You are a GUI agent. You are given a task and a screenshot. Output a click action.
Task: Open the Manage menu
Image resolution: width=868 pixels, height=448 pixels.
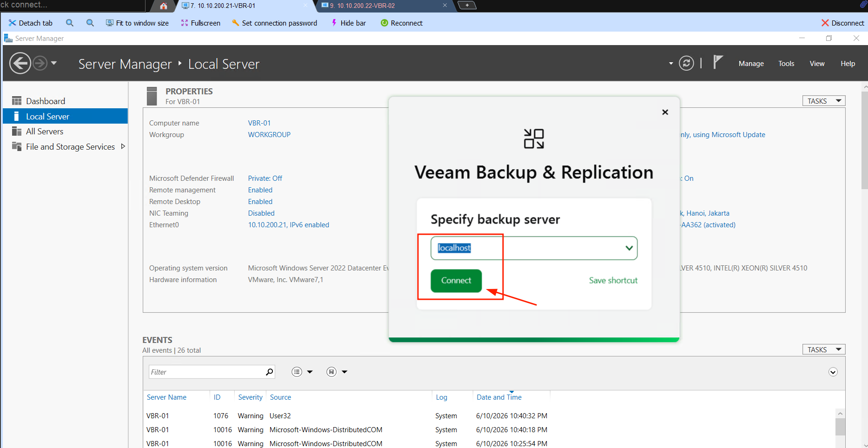(751, 64)
